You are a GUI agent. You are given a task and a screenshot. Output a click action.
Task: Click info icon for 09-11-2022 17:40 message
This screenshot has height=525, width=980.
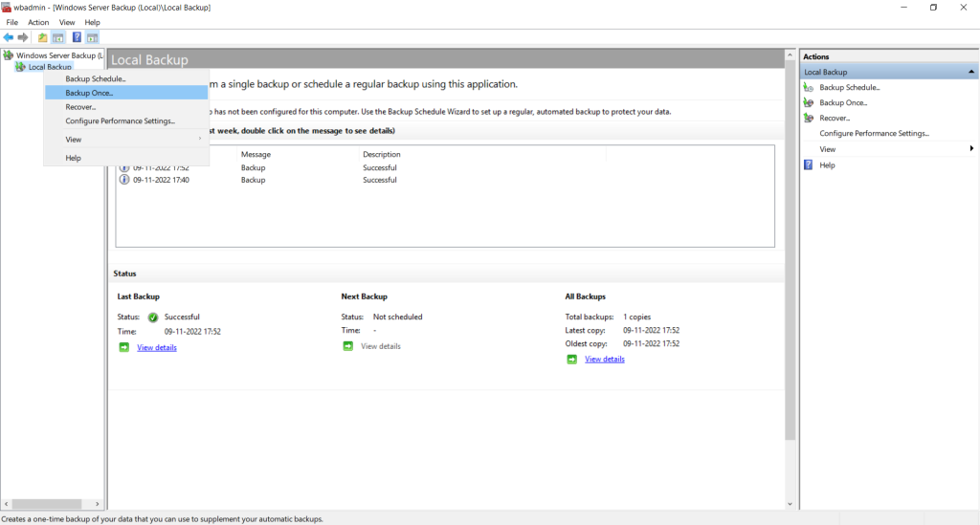(x=123, y=180)
